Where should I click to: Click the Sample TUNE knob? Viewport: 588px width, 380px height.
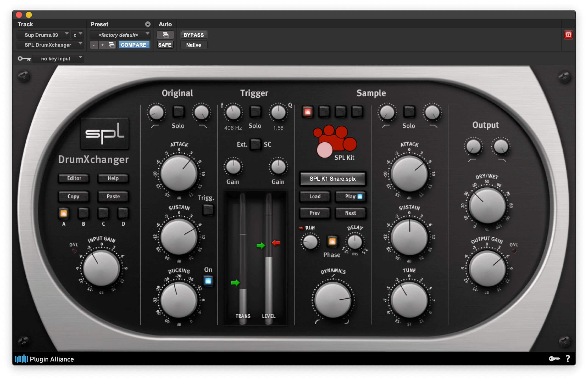tap(409, 300)
